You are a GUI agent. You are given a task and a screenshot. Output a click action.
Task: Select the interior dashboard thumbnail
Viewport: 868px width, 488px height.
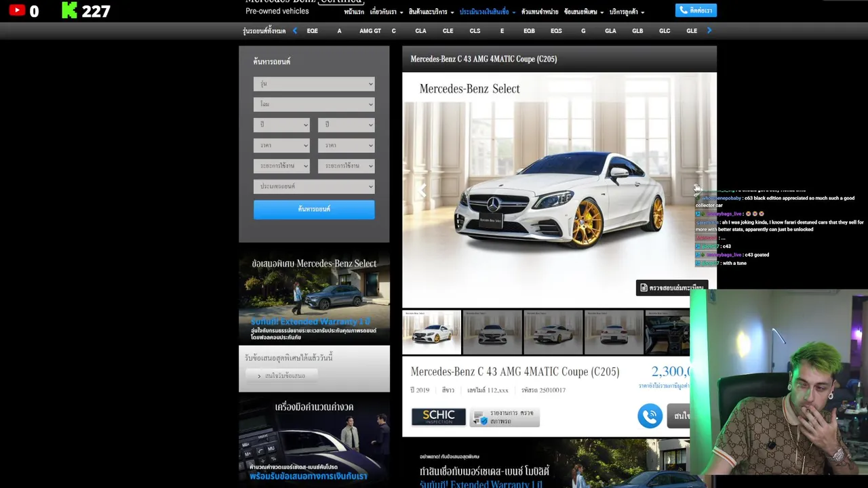[x=668, y=332]
